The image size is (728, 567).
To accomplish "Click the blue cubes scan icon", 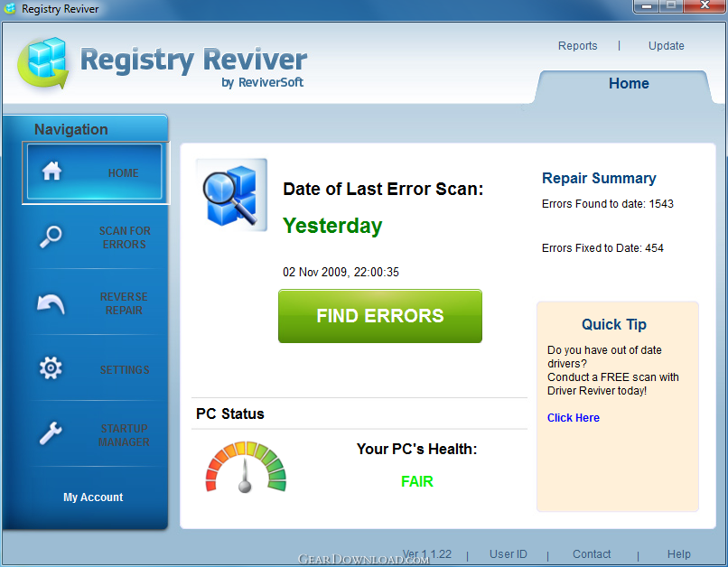I will [x=232, y=195].
